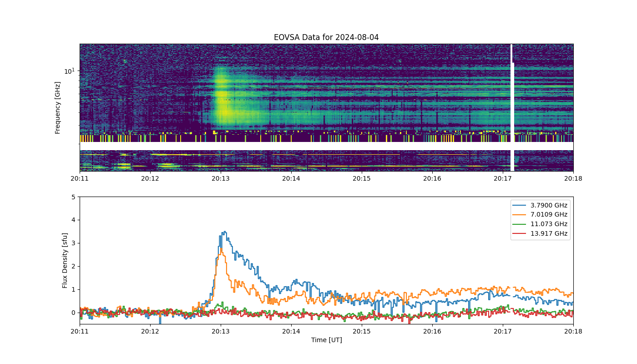
Task: Click the flux axis tick label '3'
Action: point(74,243)
